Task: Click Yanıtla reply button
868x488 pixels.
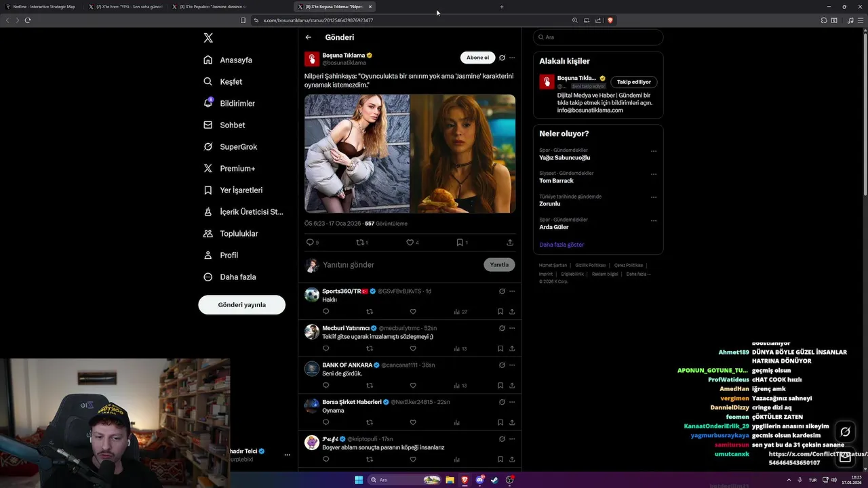Action: pyautogui.click(x=499, y=264)
